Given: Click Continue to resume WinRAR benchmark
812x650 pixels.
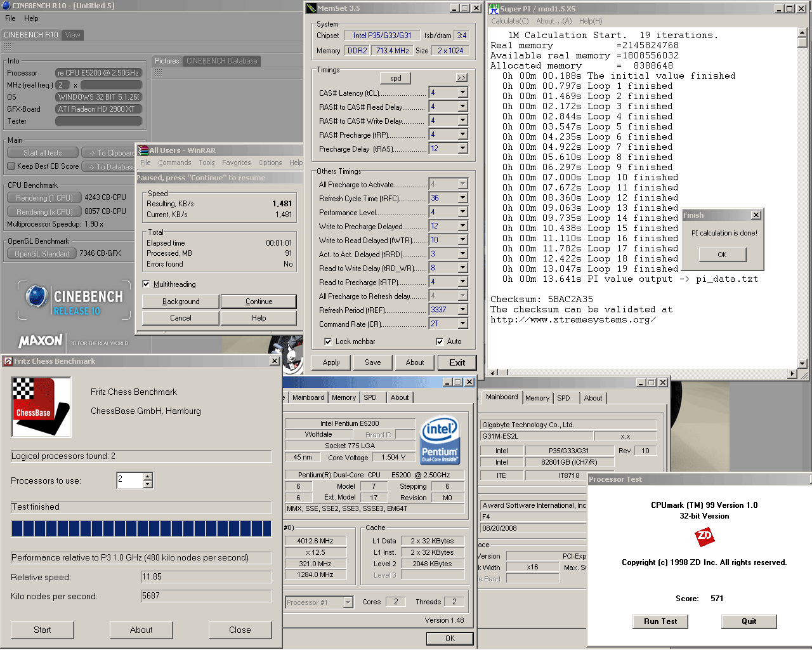Looking at the screenshot, I should [x=259, y=302].
